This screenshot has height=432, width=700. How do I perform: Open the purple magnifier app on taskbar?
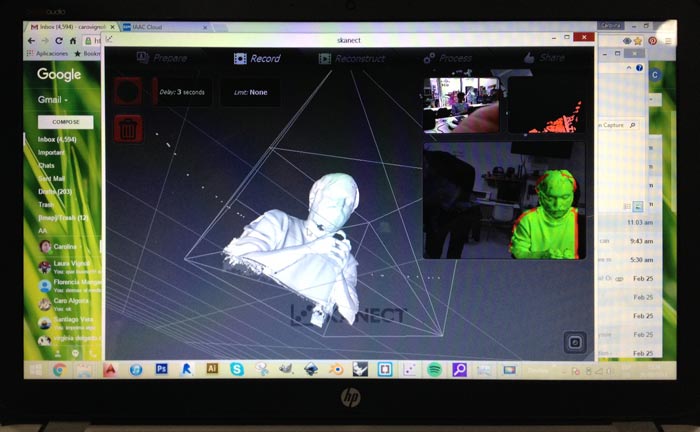pyautogui.click(x=459, y=370)
